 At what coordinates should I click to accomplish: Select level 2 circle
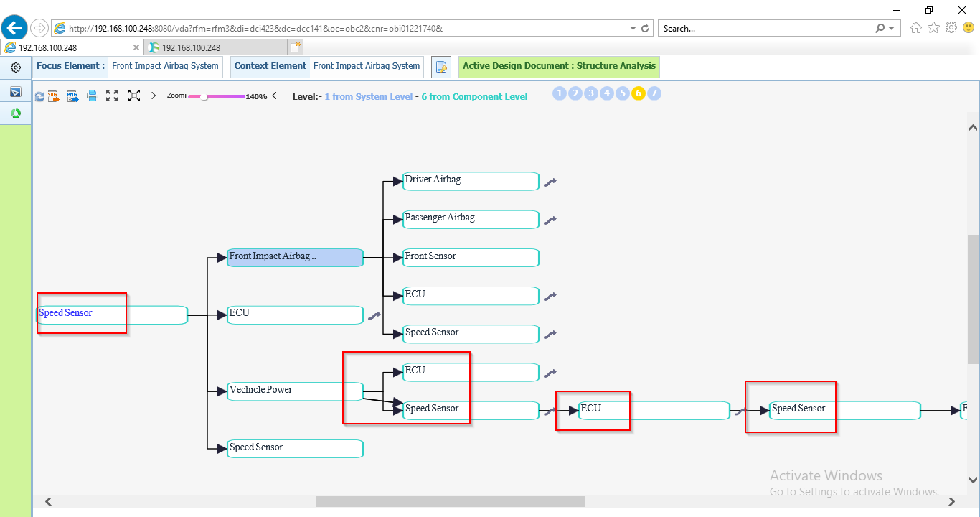pos(575,93)
